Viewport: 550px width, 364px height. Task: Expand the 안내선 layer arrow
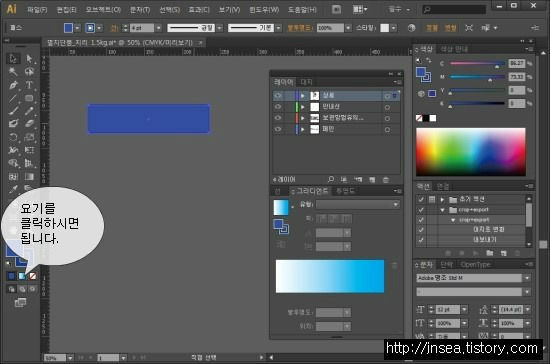point(303,107)
